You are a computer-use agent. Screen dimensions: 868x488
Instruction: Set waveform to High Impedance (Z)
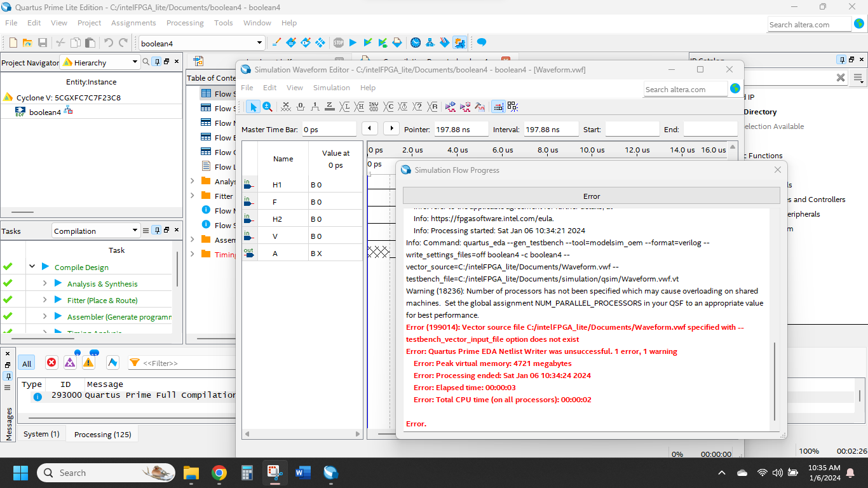[x=330, y=107]
